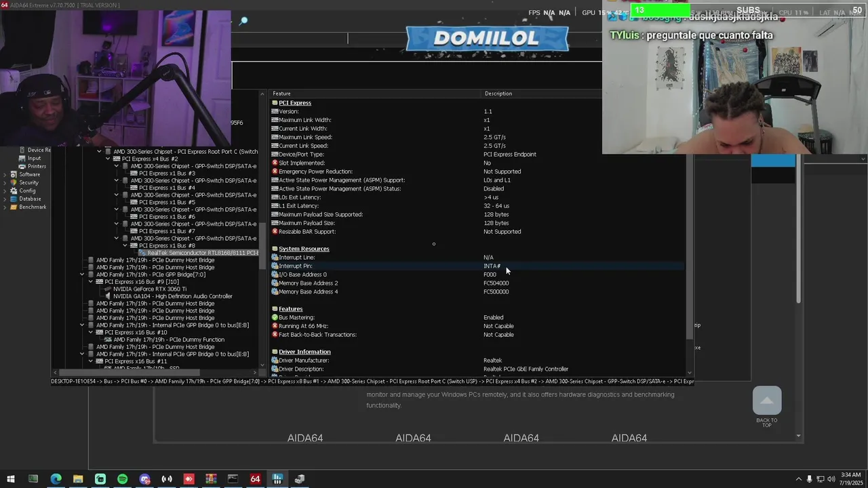This screenshot has height=488, width=868.
Task: Select PCI Express x1 Bus #5
Action: tap(167, 202)
